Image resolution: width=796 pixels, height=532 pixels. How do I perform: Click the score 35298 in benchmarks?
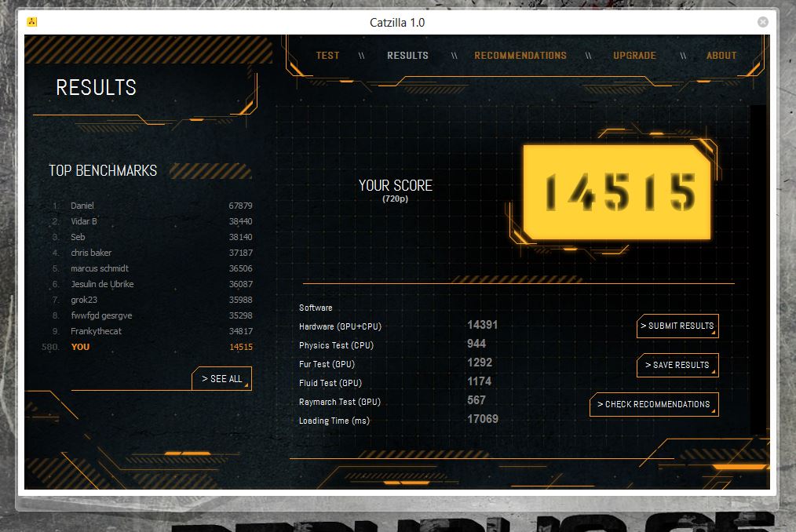tap(240, 315)
